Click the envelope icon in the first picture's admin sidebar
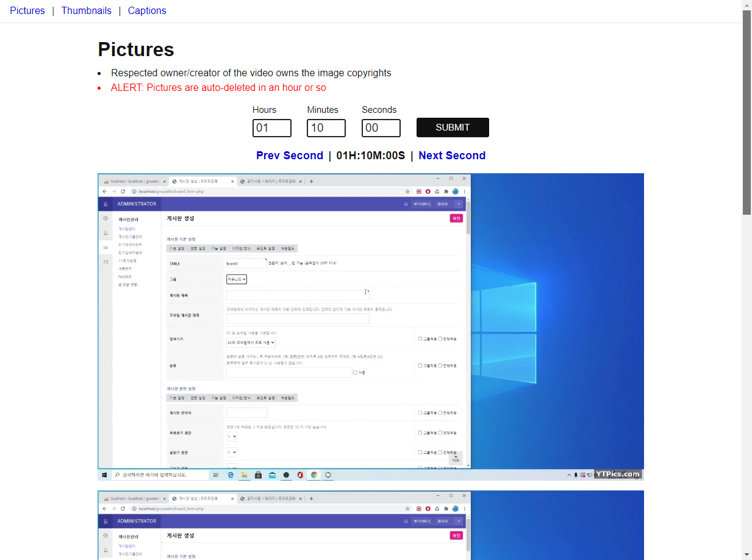Image resolution: width=752 pixels, height=560 pixels. tap(105, 262)
